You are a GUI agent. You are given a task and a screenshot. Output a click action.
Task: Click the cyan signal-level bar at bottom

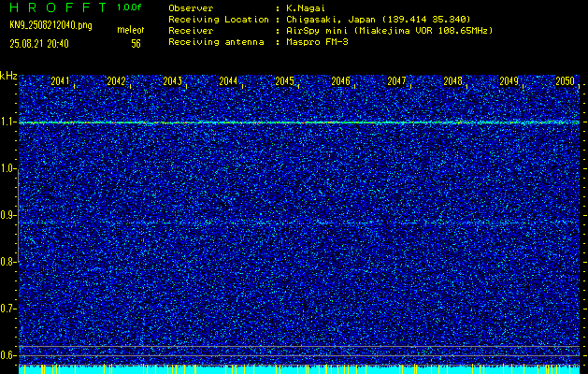pyautogui.click(x=299, y=369)
